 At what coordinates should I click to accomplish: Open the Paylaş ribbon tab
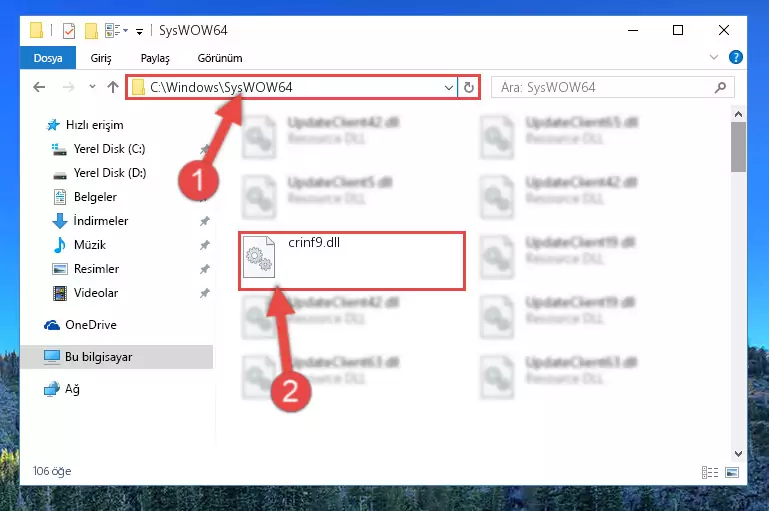(155, 58)
